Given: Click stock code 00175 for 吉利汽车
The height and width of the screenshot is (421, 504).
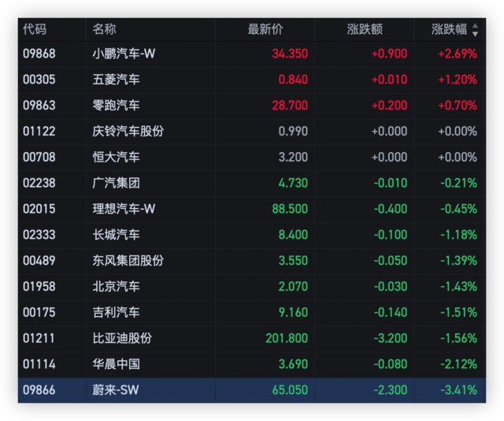Looking at the screenshot, I should [x=39, y=312].
